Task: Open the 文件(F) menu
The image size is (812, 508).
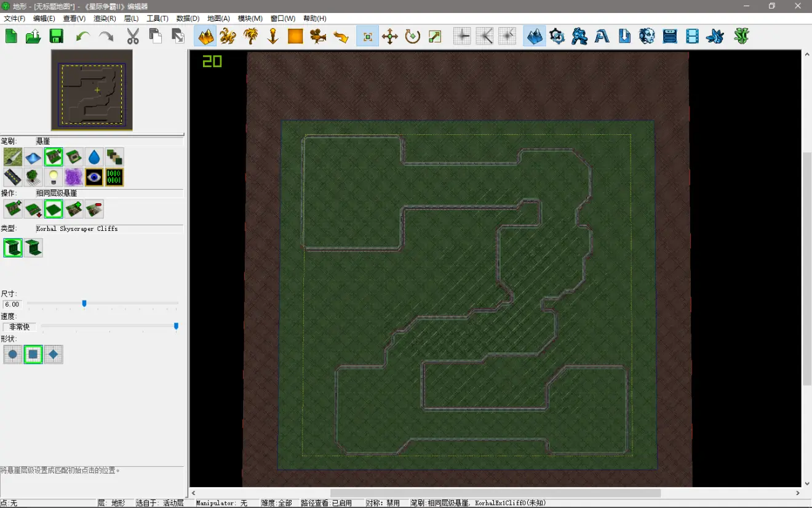Action: click(15, 18)
